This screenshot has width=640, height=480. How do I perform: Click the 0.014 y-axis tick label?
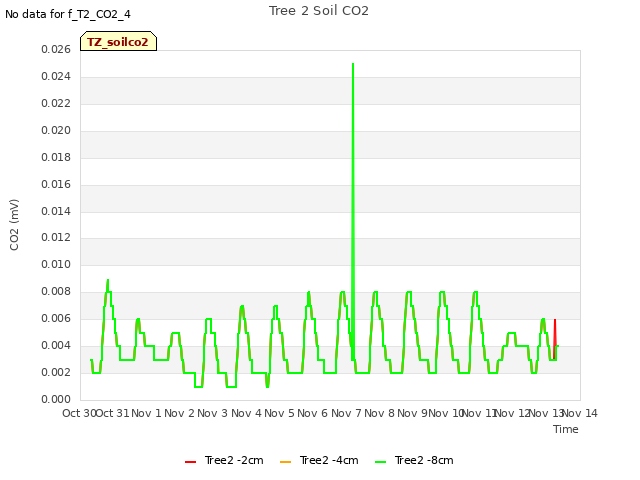pos(56,211)
